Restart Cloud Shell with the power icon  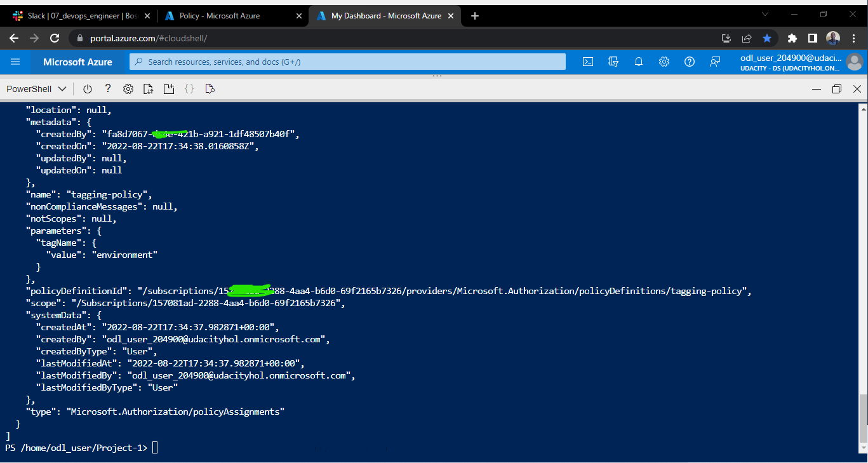(x=87, y=88)
